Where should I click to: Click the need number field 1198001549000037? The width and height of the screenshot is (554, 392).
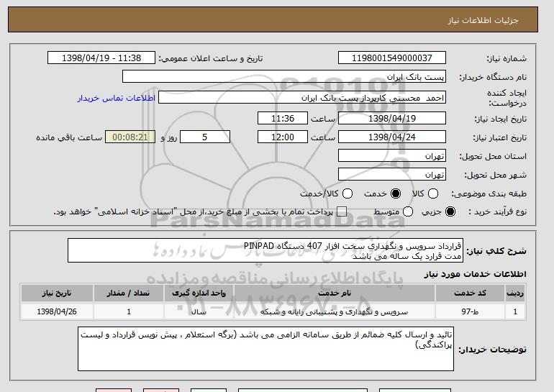[392, 58]
